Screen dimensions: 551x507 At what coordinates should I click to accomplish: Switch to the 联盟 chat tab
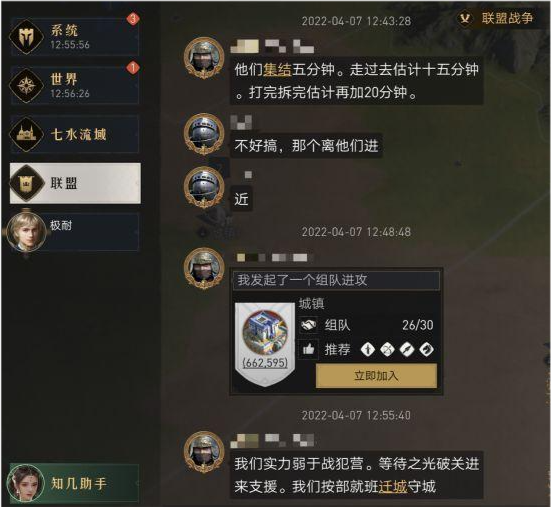coord(75,183)
